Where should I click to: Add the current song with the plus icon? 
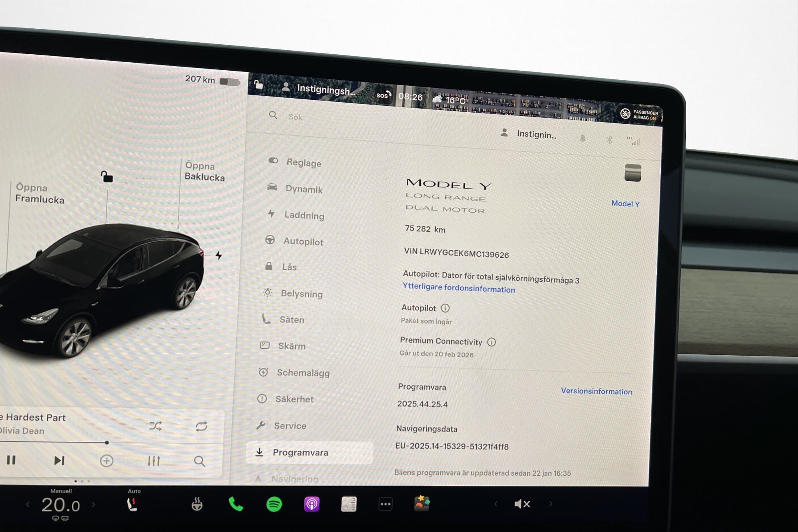(107, 461)
